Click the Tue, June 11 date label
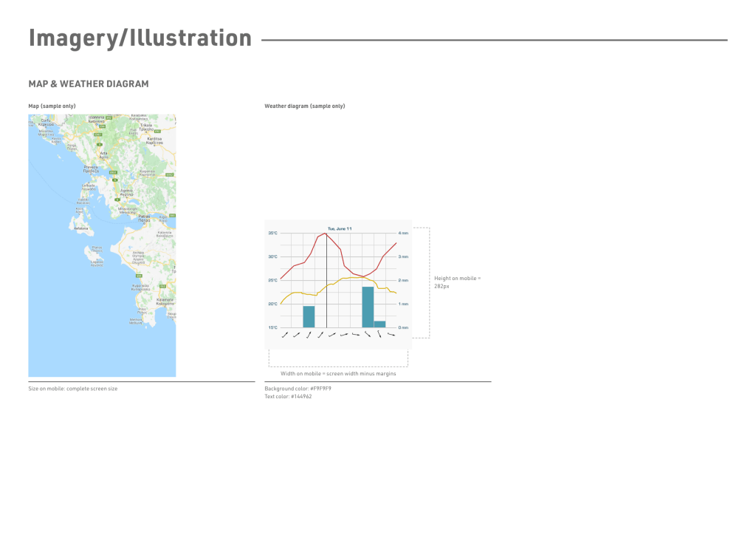 click(x=340, y=228)
